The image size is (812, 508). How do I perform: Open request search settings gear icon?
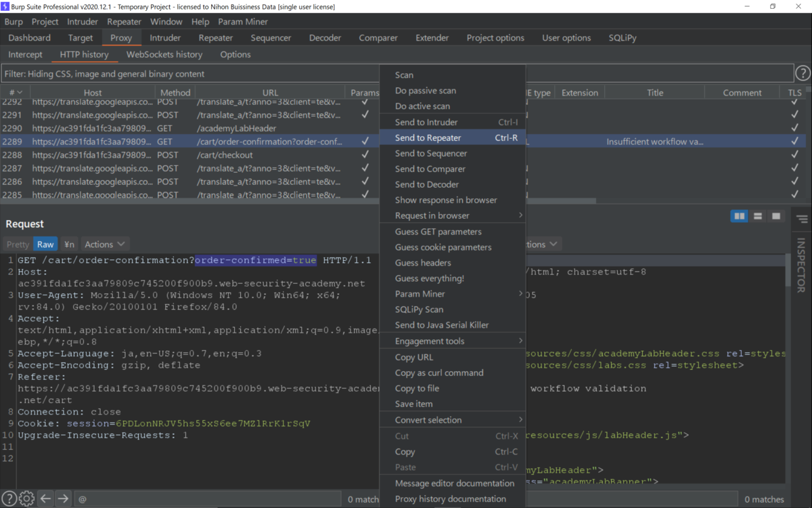point(26,499)
